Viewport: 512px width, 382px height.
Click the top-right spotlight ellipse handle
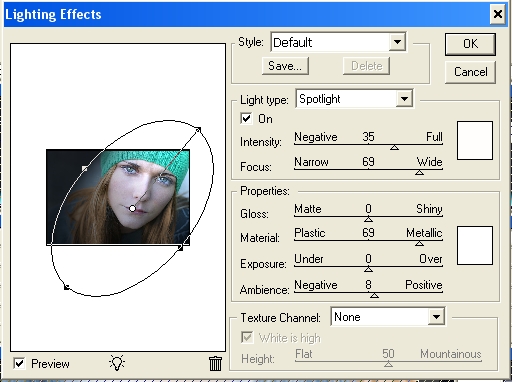[198, 129]
